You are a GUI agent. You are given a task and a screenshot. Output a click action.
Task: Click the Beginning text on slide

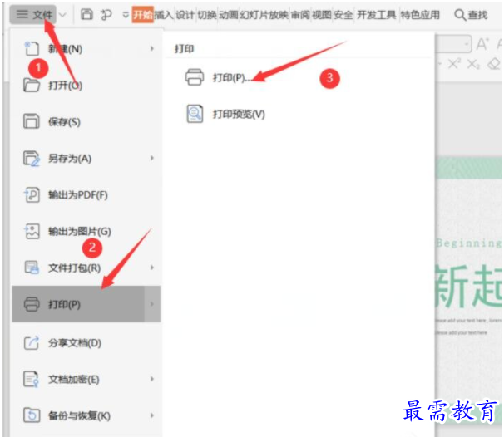click(x=468, y=243)
